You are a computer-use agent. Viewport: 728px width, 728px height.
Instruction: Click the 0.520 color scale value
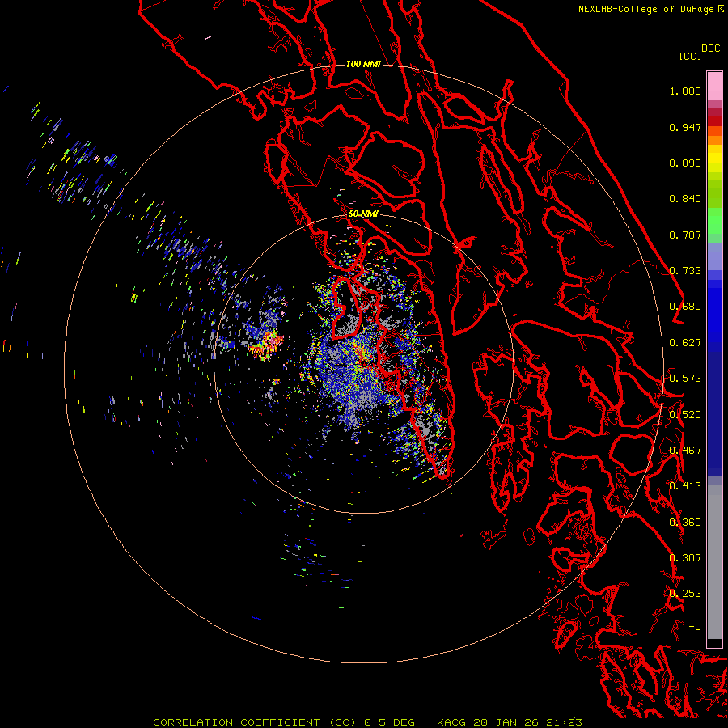pyautogui.click(x=685, y=415)
